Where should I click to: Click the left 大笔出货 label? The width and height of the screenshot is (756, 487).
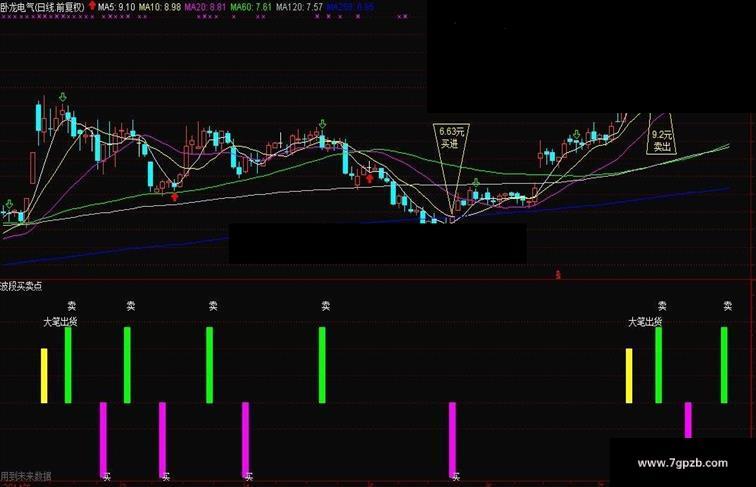click(x=60, y=322)
